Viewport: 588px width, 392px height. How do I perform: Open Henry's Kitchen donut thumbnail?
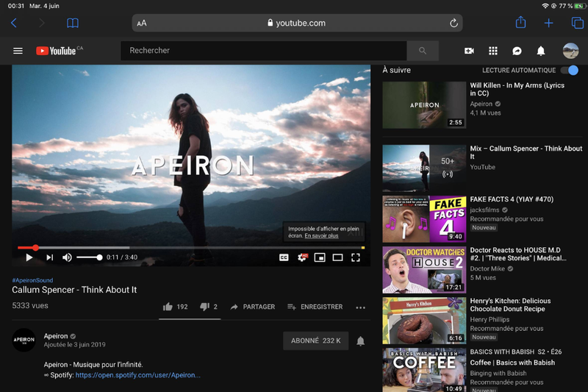(424, 321)
